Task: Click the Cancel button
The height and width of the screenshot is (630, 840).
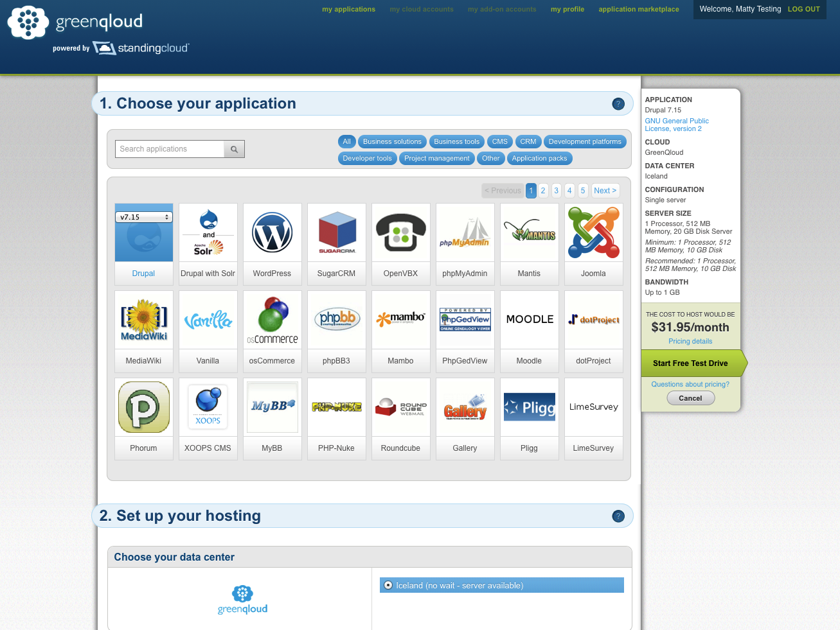Action: click(691, 398)
